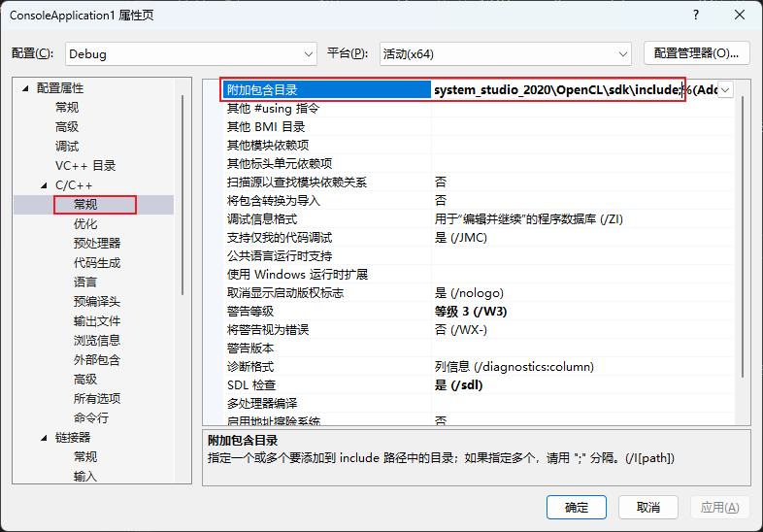
Task: Click the help question mark button
Action: tap(695, 15)
